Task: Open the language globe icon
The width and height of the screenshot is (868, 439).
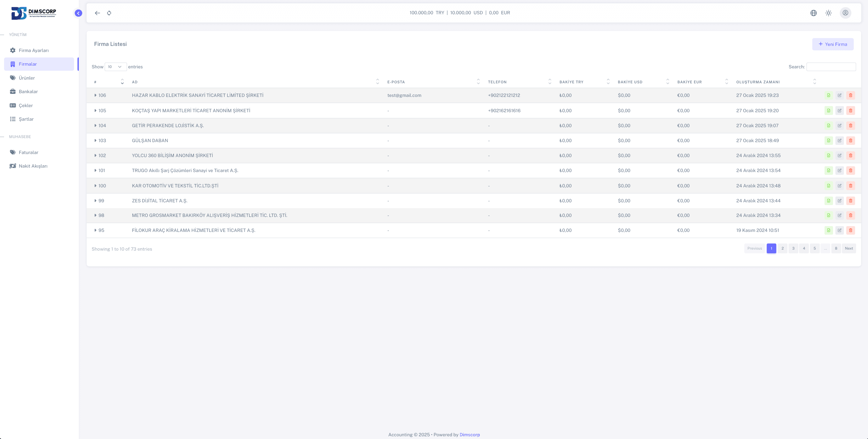Action: pyautogui.click(x=813, y=13)
